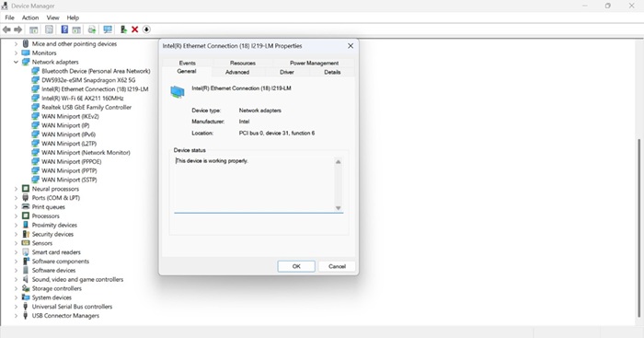Expand the Proximity devices node
The image size is (644, 338).
coord(16,225)
